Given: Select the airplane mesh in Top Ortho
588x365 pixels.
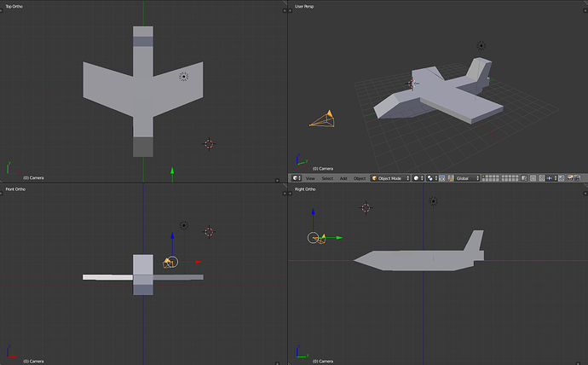Looking at the screenshot, I should pyautogui.click(x=143, y=90).
